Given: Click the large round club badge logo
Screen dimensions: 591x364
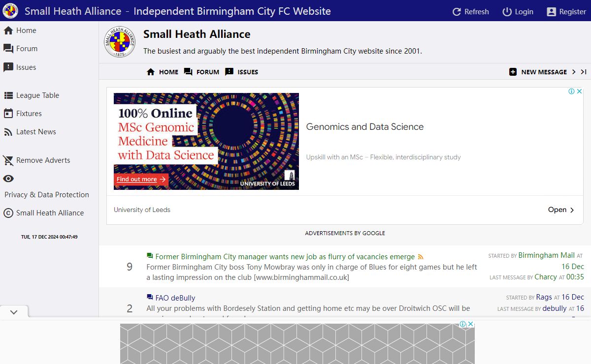Looking at the screenshot, I should tap(120, 42).
